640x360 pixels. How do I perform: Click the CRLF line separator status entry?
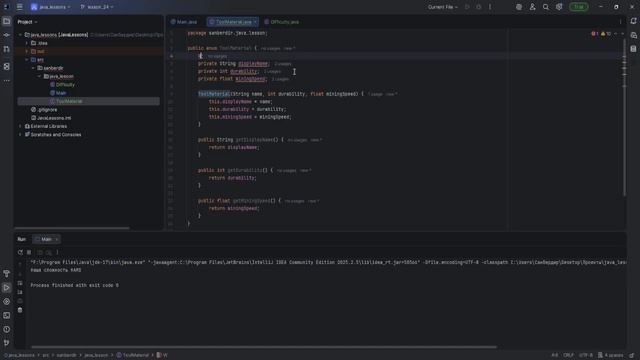coord(568,355)
